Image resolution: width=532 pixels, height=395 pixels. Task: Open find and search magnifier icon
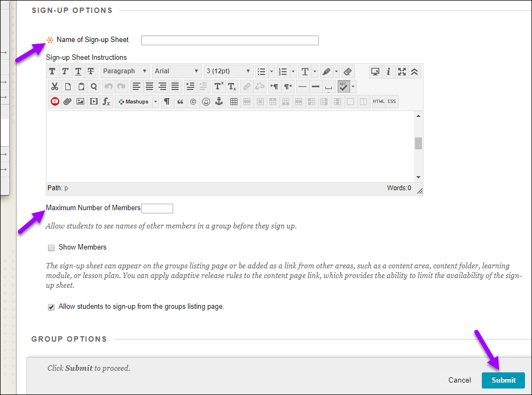(94, 87)
